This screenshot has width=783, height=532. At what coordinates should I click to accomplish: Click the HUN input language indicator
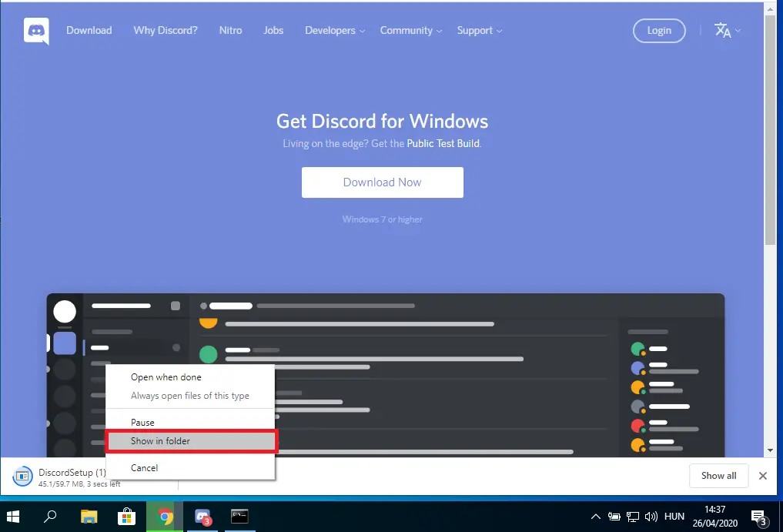(674, 517)
